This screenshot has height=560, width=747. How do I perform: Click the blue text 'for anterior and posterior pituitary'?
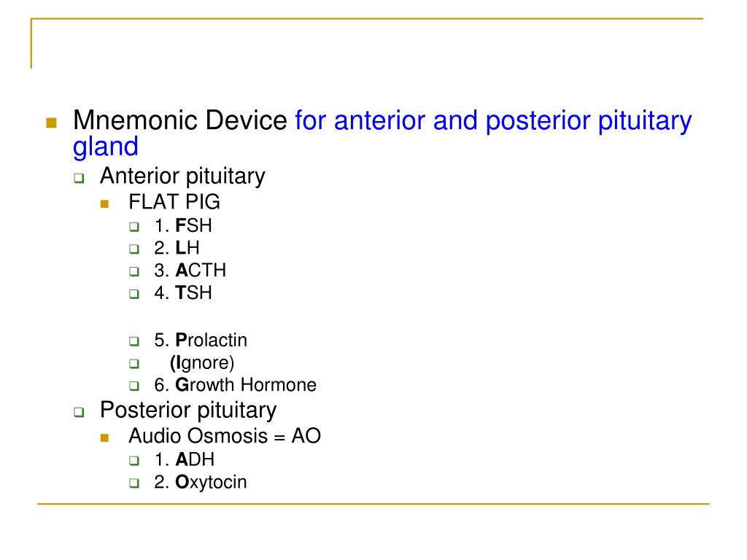[x=493, y=121]
